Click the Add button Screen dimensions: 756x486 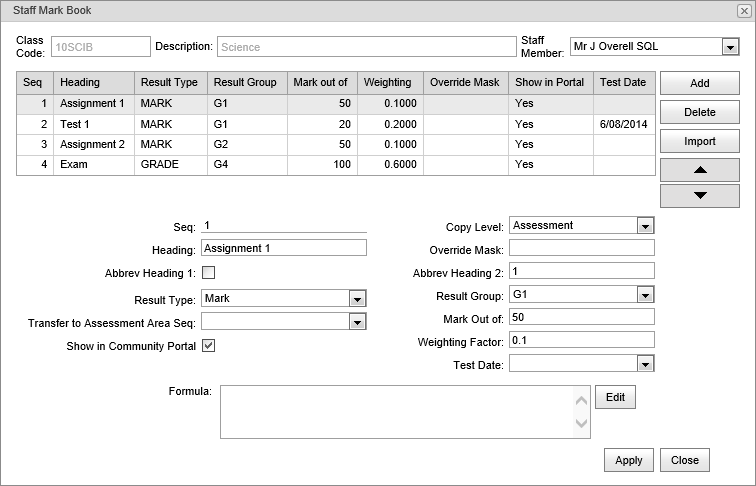(x=700, y=83)
